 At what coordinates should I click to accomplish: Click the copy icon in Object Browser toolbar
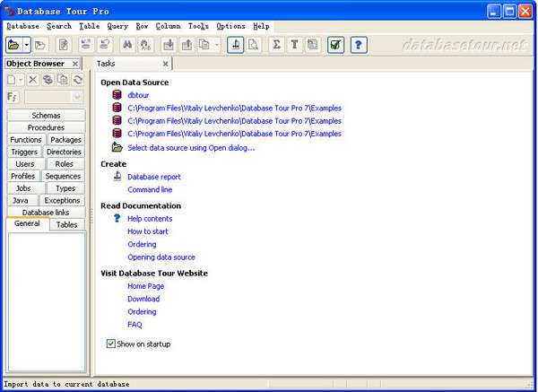point(63,80)
